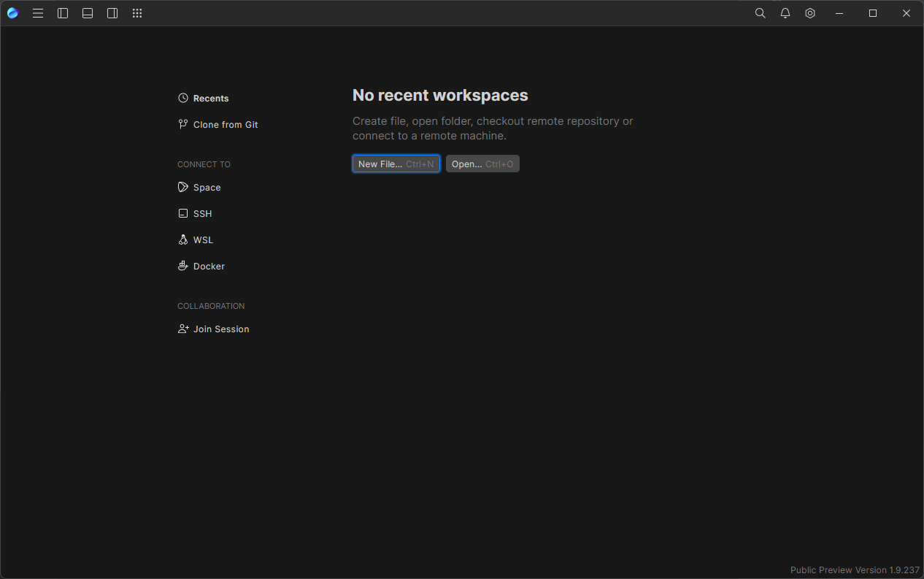Minimize the Fleet window
This screenshot has width=924, height=579.
[839, 13]
